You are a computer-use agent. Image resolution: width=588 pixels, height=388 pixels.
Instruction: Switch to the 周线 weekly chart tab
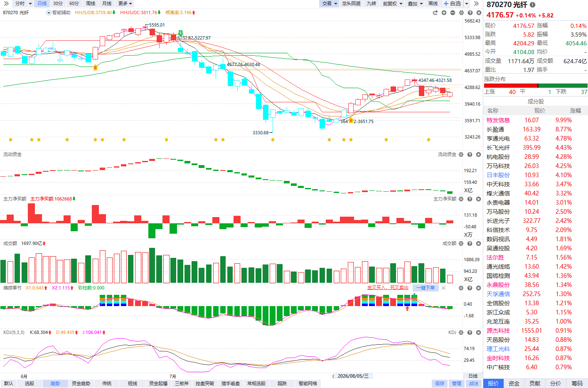(91, 3)
